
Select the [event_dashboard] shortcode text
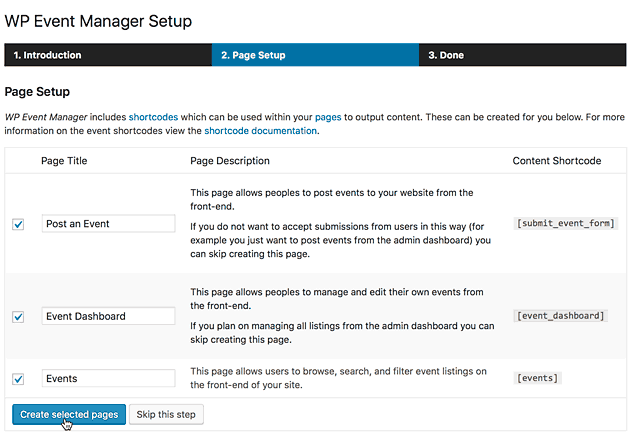point(560,316)
